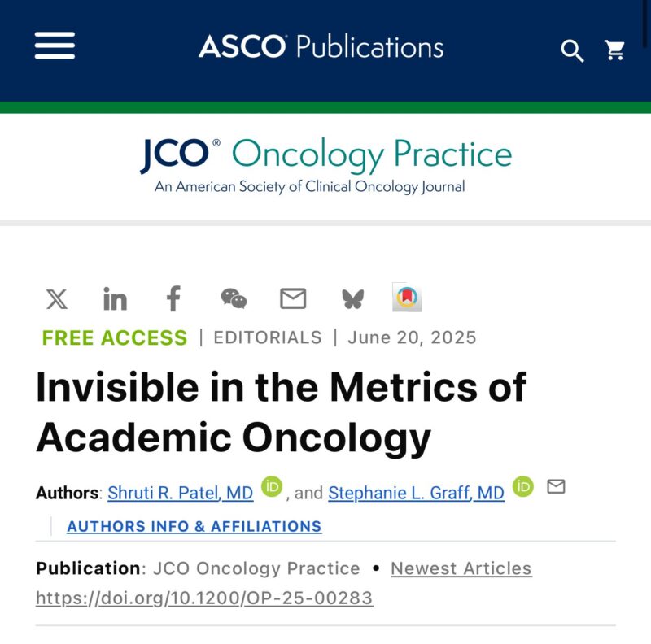Image resolution: width=651 pixels, height=644 pixels.
Task: Open Stephanie L. Graff's ORCID iD
Action: click(522, 486)
